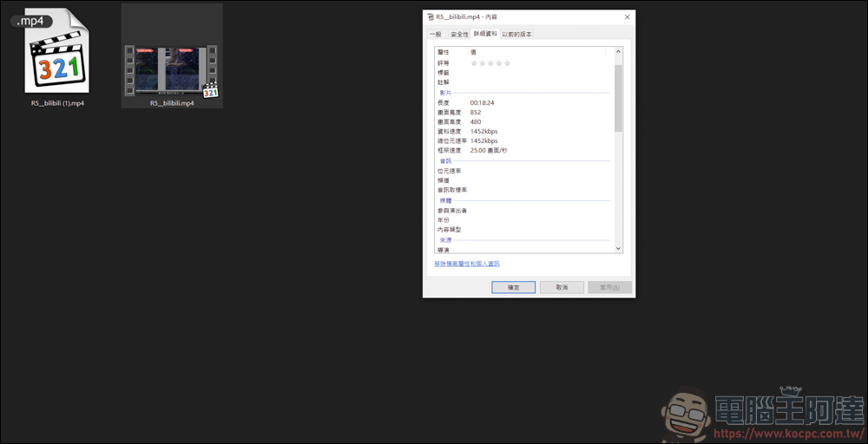The width and height of the screenshot is (868, 444).
Task: Open the 移除檔案屬性和個人資訊 link
Action: 467,264
